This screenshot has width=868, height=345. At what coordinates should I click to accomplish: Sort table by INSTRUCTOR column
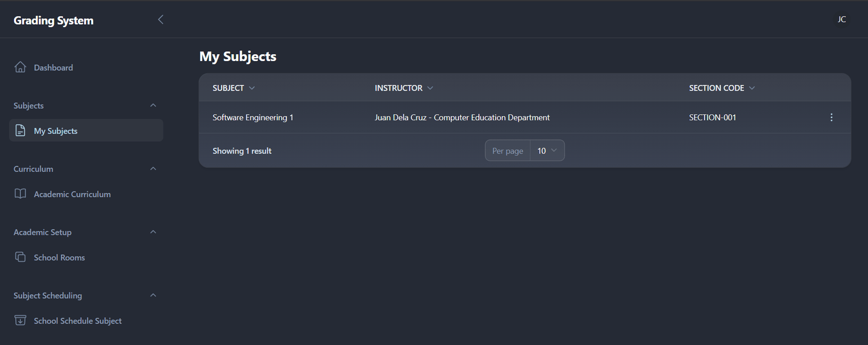pos(404,88)
